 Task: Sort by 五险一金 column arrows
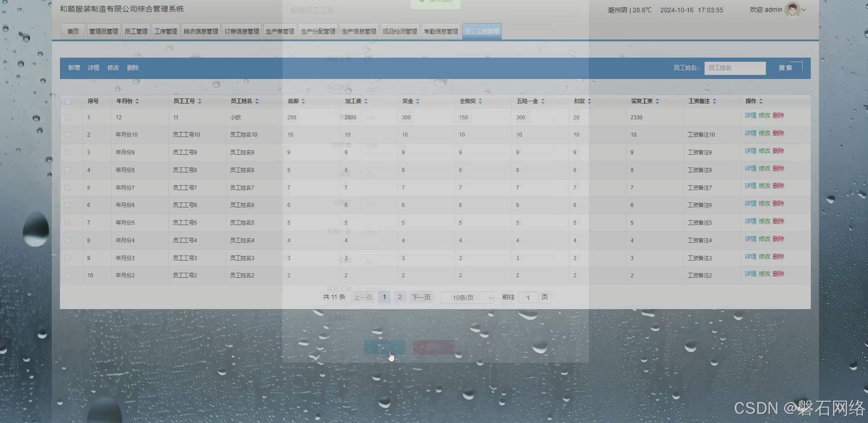pyautogui.click(x=543, y=101)
